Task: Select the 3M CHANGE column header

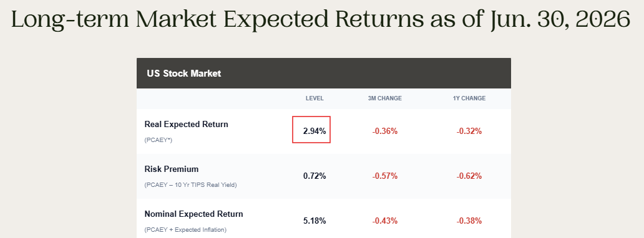Action: (x=385, y=98)
